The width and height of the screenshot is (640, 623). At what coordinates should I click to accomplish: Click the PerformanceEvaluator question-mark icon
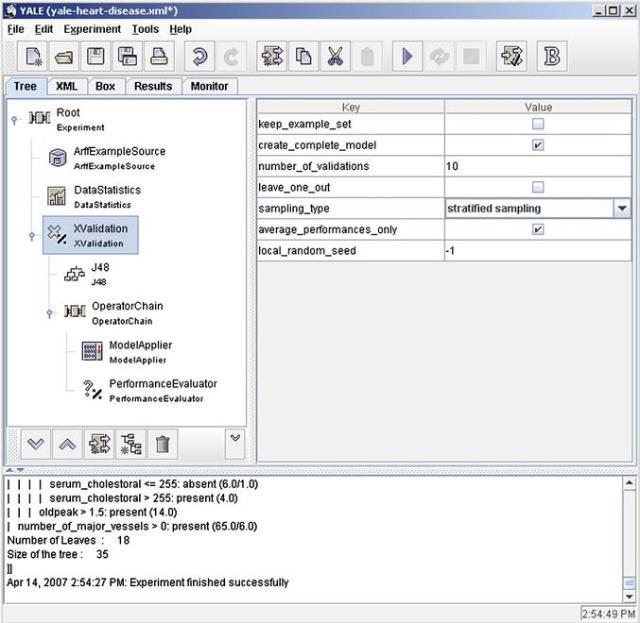[x=92, y=389]
